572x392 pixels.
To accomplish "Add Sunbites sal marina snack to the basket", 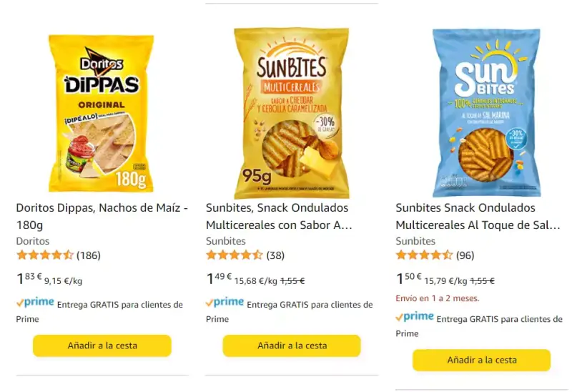I will 481,361.
